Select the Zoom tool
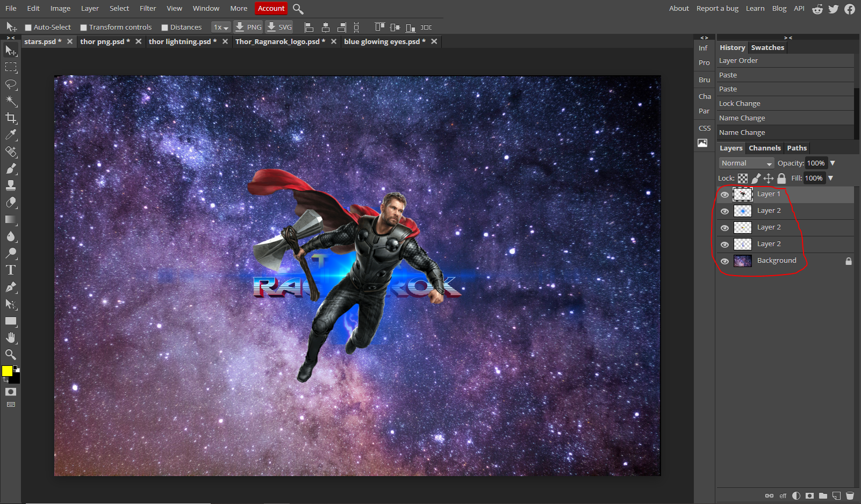 (x=11, y=355)
